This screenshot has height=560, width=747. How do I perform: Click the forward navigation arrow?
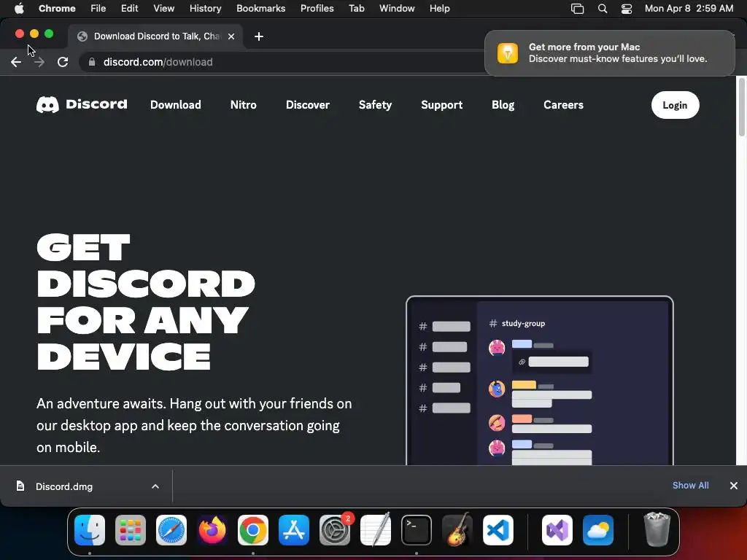(x=39, y=62)
